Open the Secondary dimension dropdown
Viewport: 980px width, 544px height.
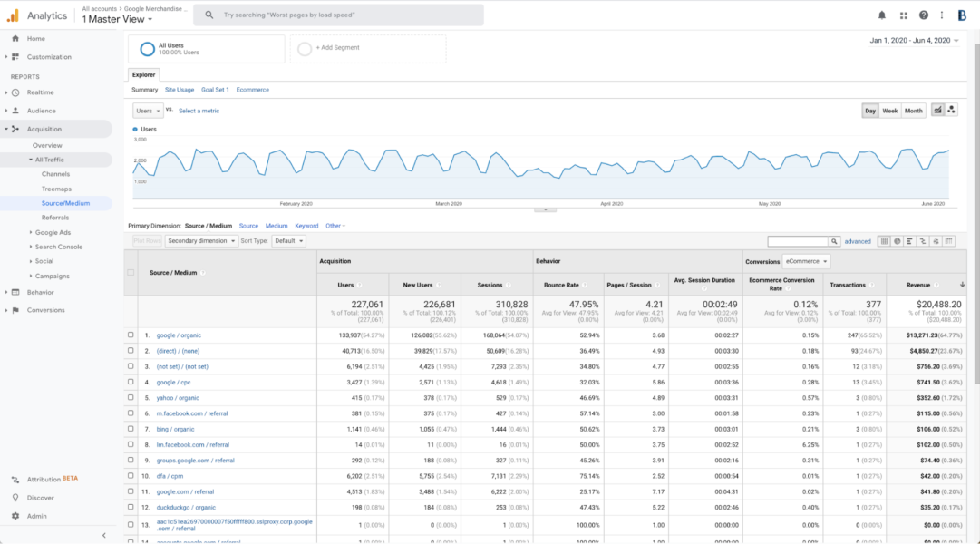point(201,241)
